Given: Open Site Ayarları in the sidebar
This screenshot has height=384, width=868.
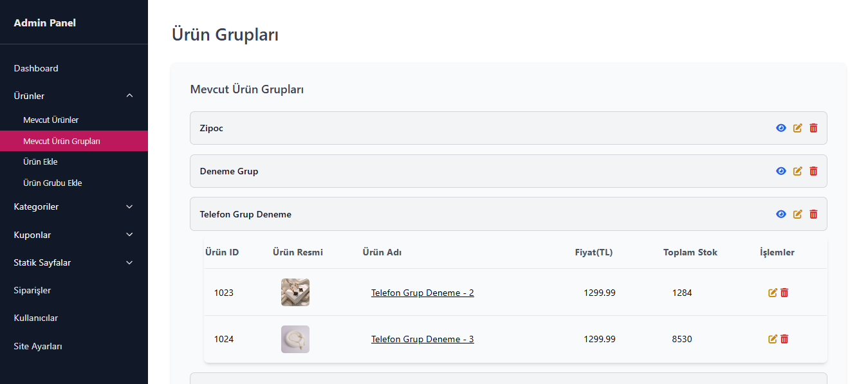Looking at the screenshot, I should (x=38, y=346).
